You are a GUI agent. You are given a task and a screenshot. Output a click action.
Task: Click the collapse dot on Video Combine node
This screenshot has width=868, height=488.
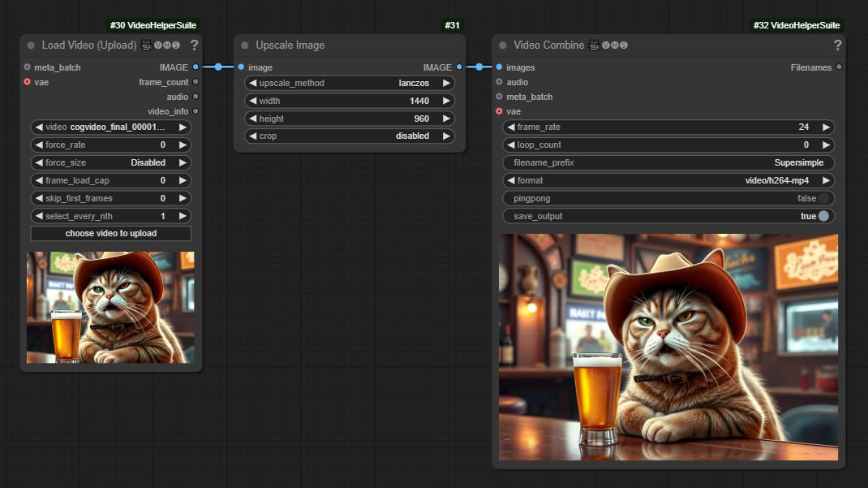(x=503, y=45)
